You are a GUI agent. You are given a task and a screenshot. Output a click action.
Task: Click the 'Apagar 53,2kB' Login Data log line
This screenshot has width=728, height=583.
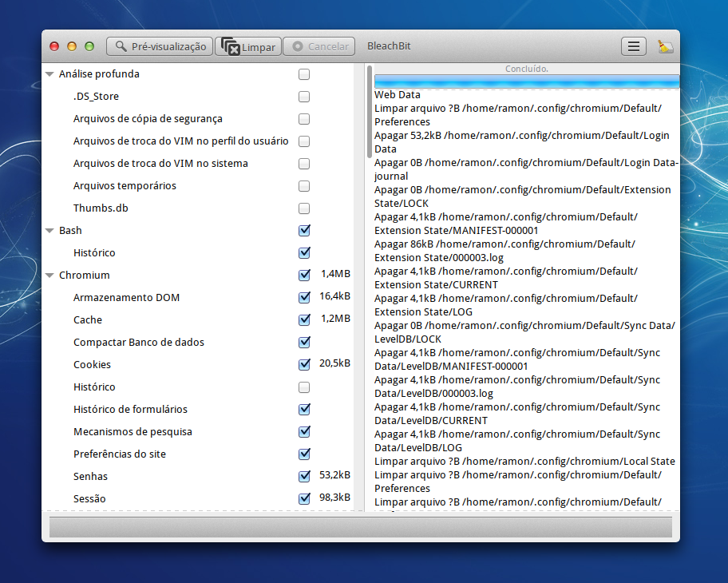pyautogui.click(x=522, y=142)
